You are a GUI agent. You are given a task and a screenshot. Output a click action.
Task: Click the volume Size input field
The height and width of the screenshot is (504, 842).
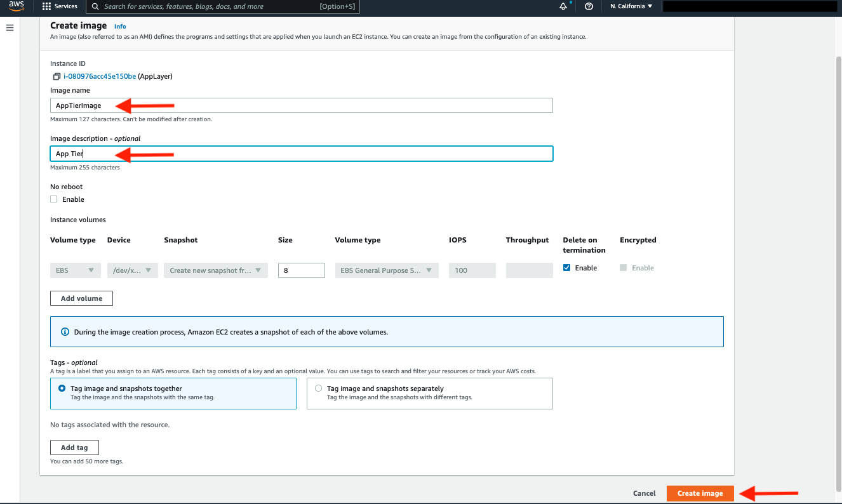click(302, 270)
